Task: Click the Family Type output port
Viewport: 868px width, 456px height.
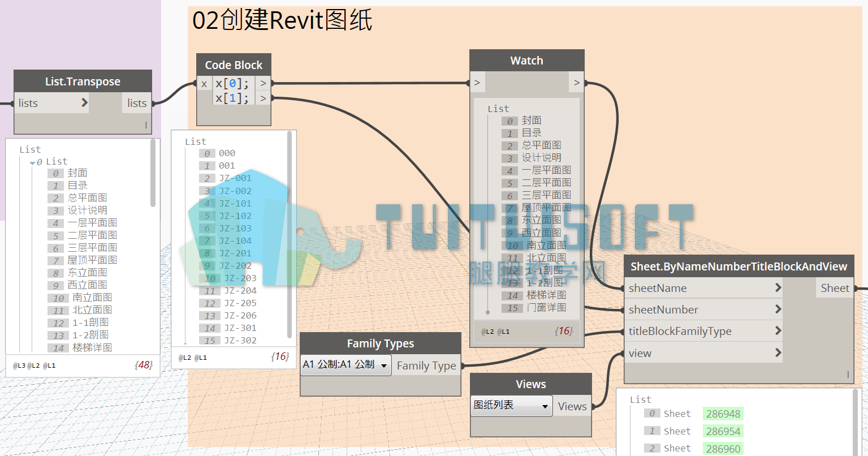Action: click(426, 365)
